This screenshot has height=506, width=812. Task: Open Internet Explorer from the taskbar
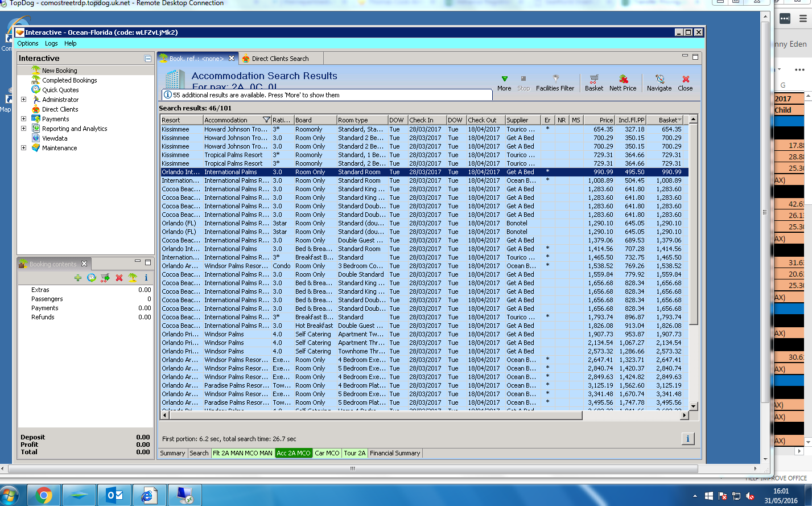[148, 496]
